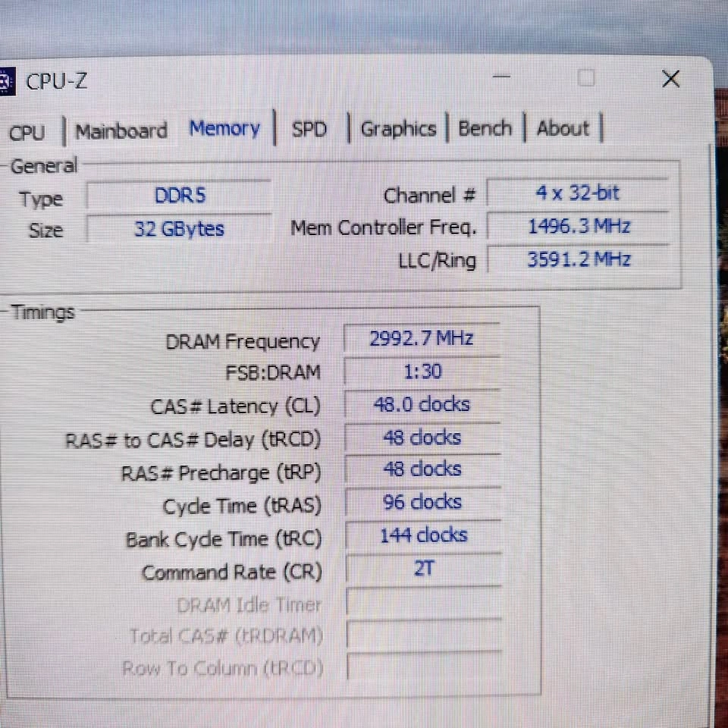Click the RAS# Precharge (tRP) label

[x=221, y=473]
